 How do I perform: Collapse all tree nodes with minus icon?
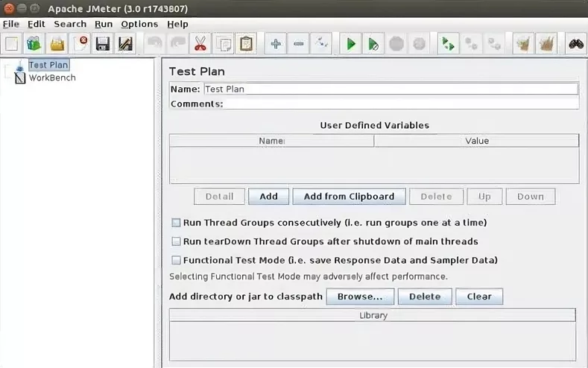pos(299,44)
